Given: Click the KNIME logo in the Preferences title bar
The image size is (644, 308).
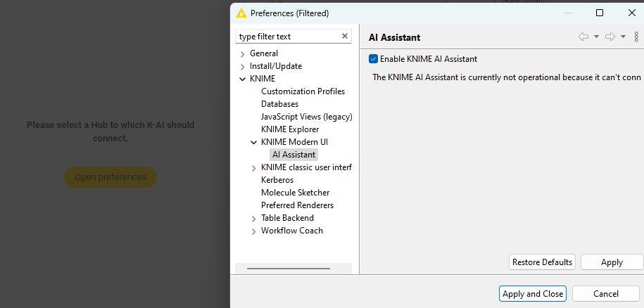Looking at the screenshot, I should tap(241, 13).
